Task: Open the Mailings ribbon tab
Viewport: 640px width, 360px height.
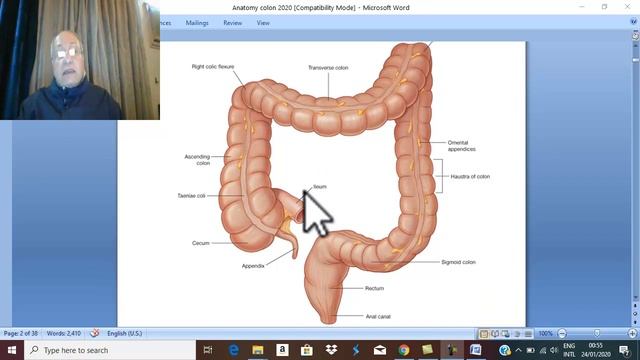Action: pyautogui.click(x=197, y=23)
